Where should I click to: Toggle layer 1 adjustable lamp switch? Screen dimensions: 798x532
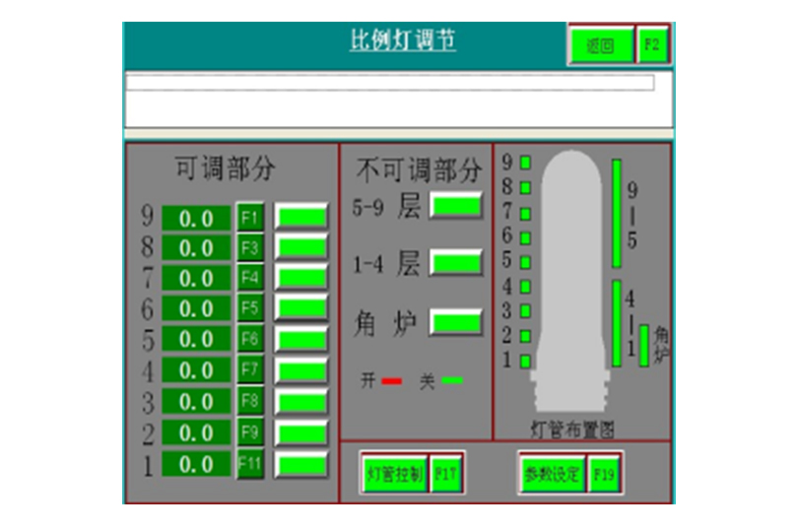(x=301, y=465)
